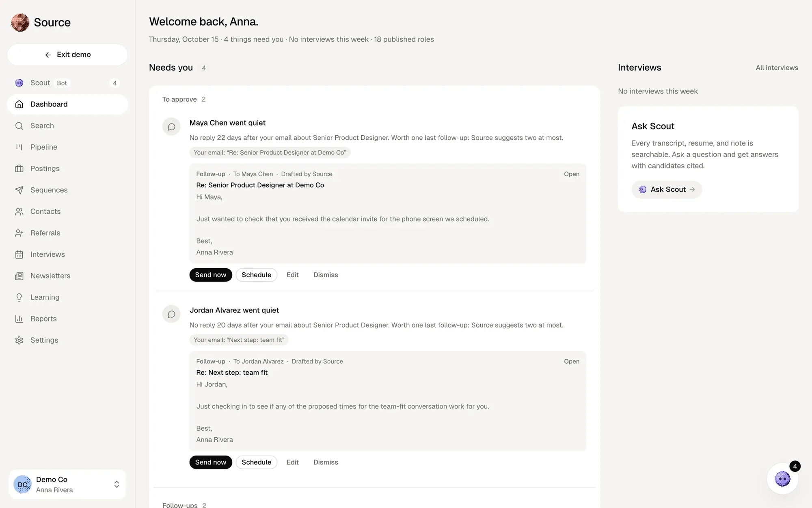Click the Contacts people icon
The width and height of the screenshot is (812, 508).
(19, 212)
